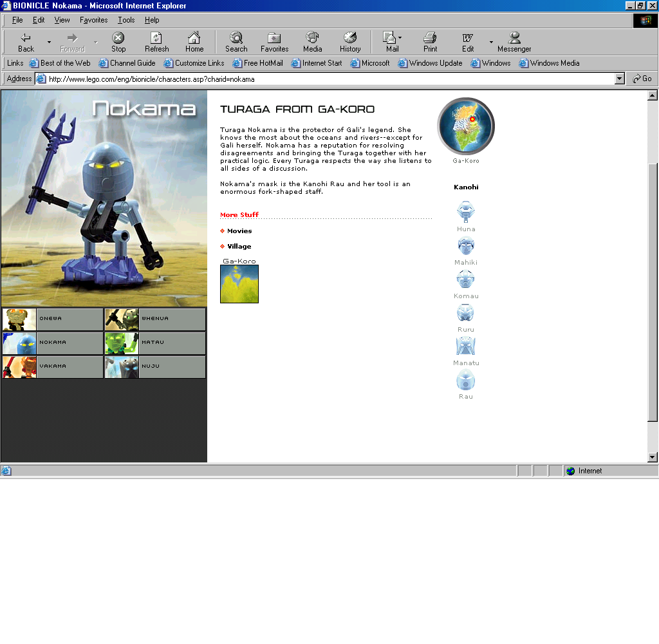Click the Nokama character portrait image
659x644 pixels.
pos(104,198)
